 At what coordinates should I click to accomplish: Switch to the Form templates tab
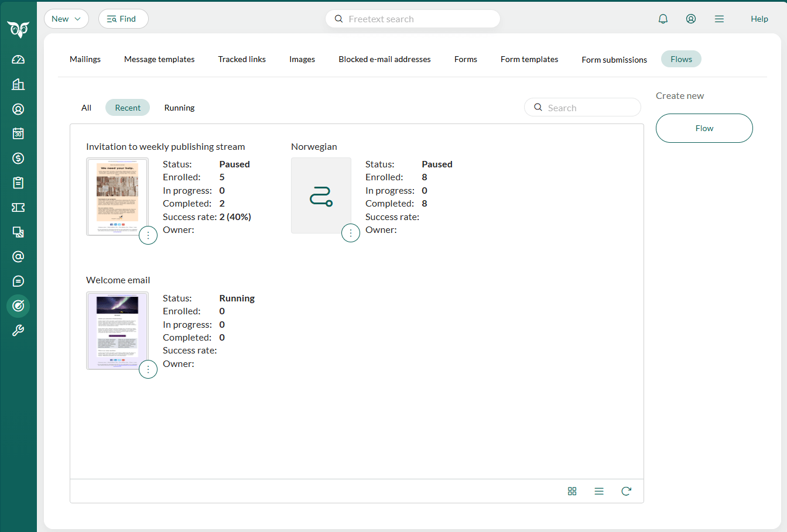529,59
